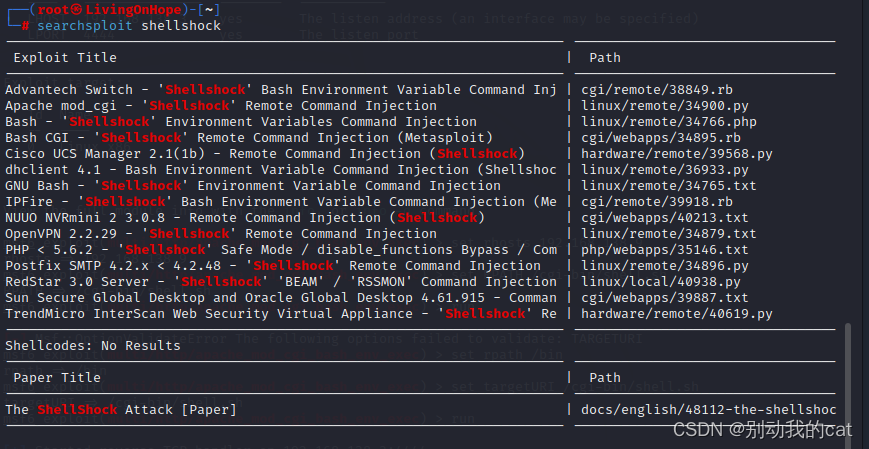Select the Sun Secure Global Desktop title
The width and height of the screenshot is (869, 449).
(280, 298)
